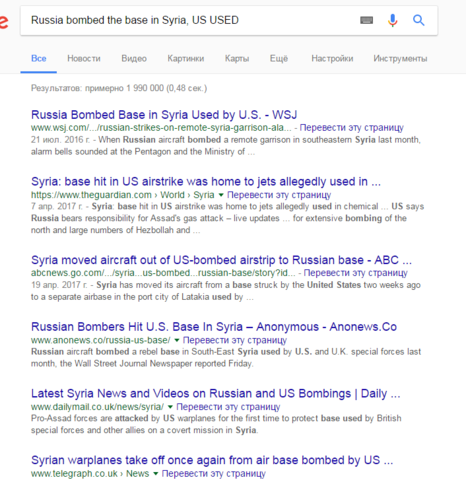Click ABC snippet dated 19 апр. 2017
The width and height of the screenshot is (466, 480).
(226, 291)
